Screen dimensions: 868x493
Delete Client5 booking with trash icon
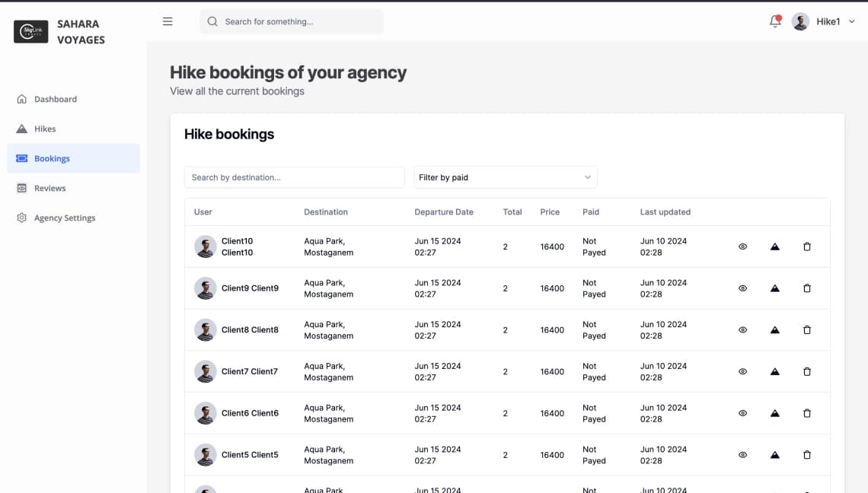tap(807, 455)
